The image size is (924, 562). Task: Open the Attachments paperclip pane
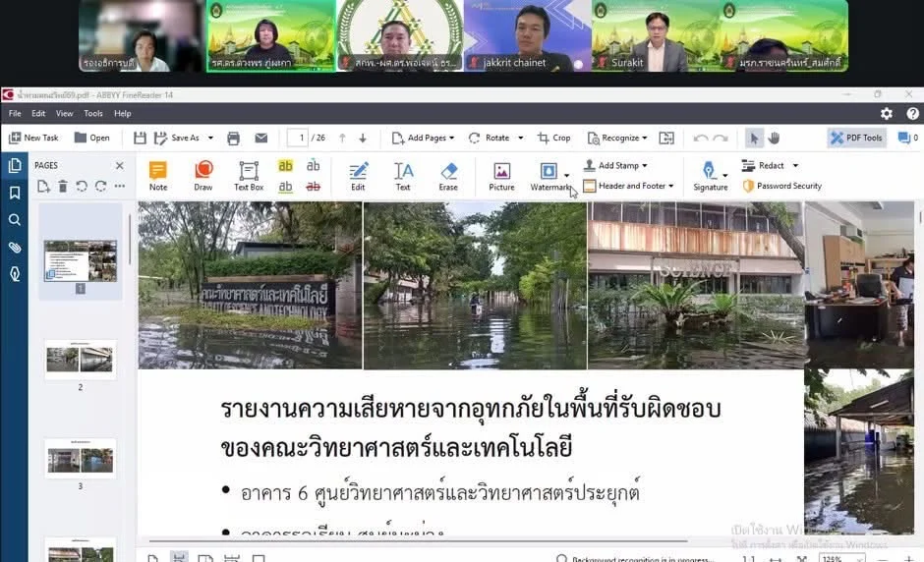pyautogui.click(x=15, y=248)
